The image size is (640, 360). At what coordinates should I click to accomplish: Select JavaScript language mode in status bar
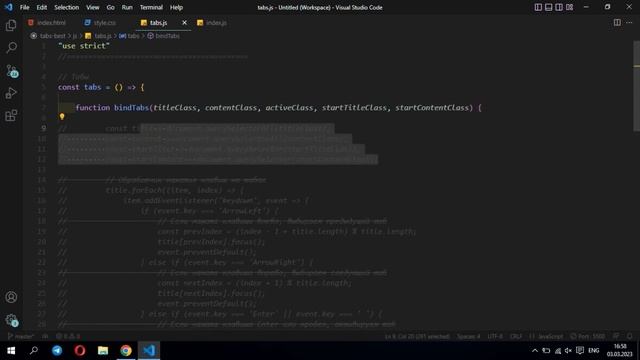546,336
